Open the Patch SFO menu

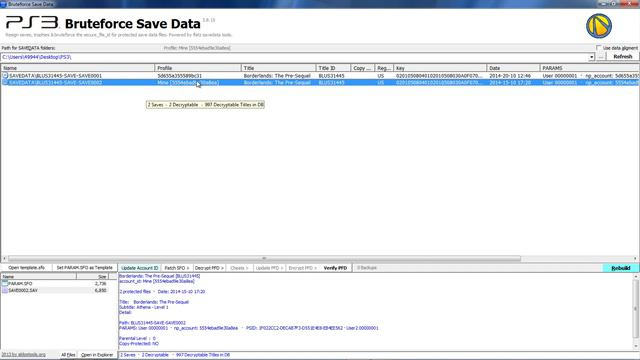point(177,268)
